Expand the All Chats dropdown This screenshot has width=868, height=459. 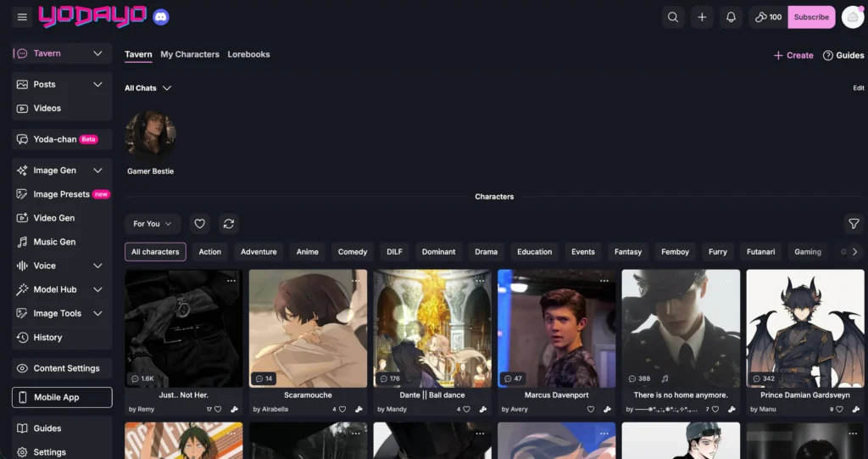click(147, 88)
